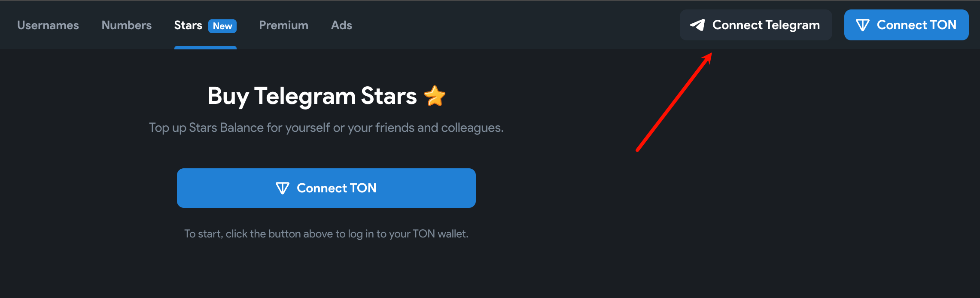Click the blue underline beneath the Stars tab
Viewport: 980px width, 298px height.
click(205, 47)
